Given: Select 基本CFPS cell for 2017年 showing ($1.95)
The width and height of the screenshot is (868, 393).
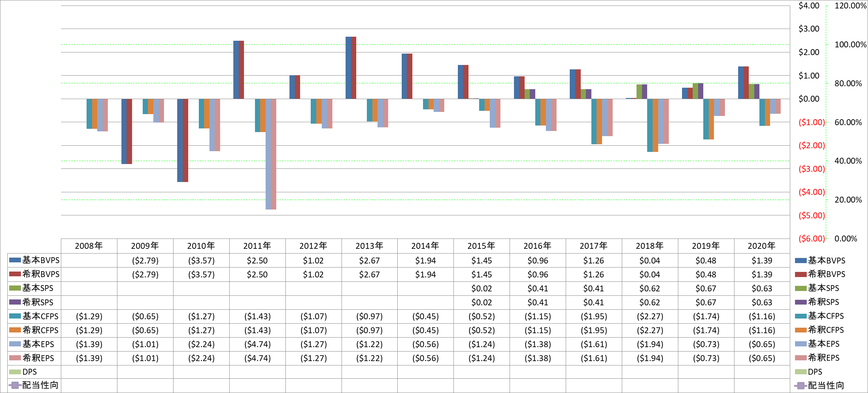Looking at the screenshot, I should (x=594, y=316).
